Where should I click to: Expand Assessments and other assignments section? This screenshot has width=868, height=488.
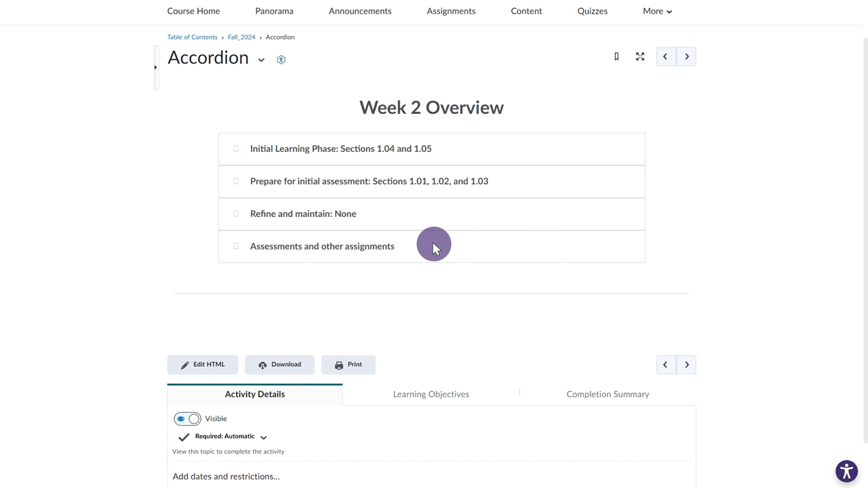(x=322, y=247)
